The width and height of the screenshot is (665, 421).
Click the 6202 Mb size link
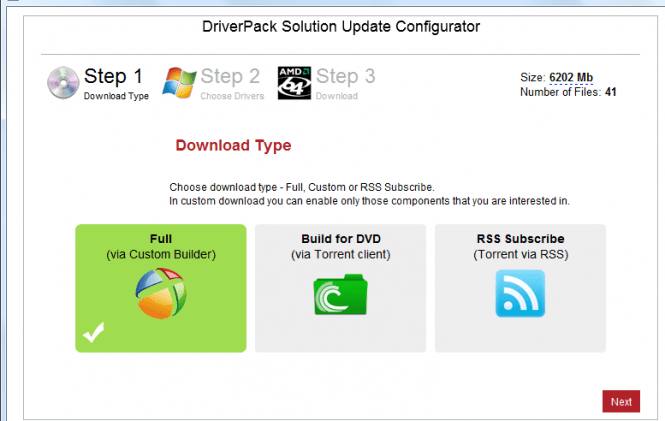[571, 78]
